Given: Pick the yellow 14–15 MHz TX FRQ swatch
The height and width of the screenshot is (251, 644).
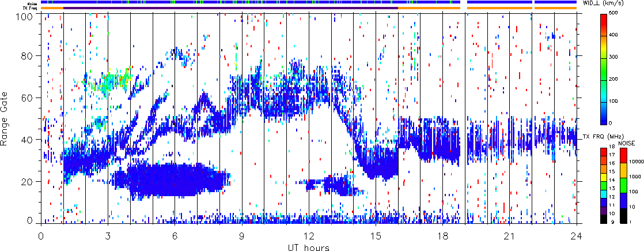Looking at the screenshot, I should (604, 177).
